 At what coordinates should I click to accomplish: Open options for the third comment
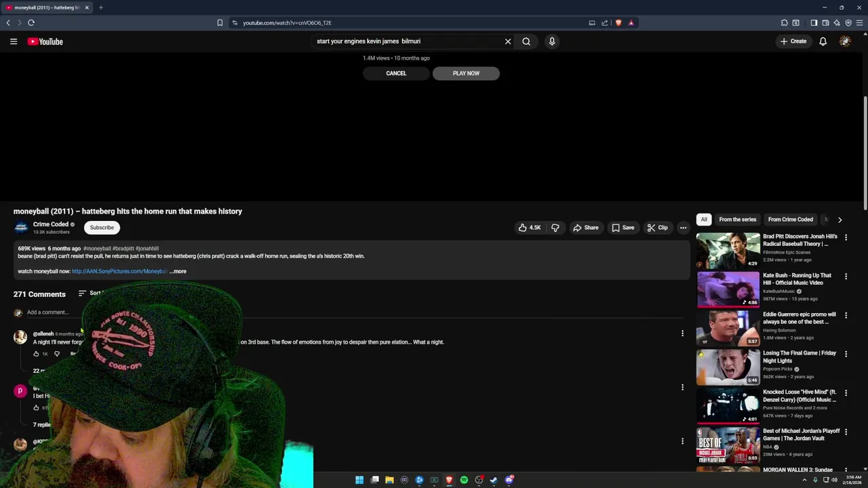[x=682, y=441]
